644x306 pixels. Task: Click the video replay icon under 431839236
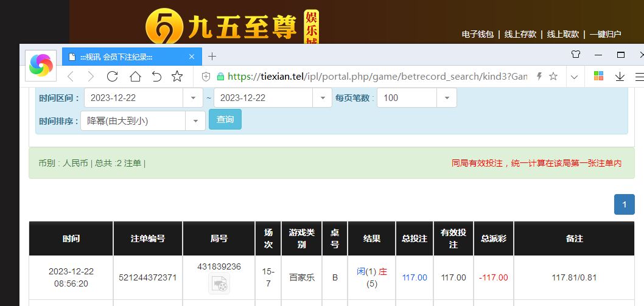pos(219,284)
